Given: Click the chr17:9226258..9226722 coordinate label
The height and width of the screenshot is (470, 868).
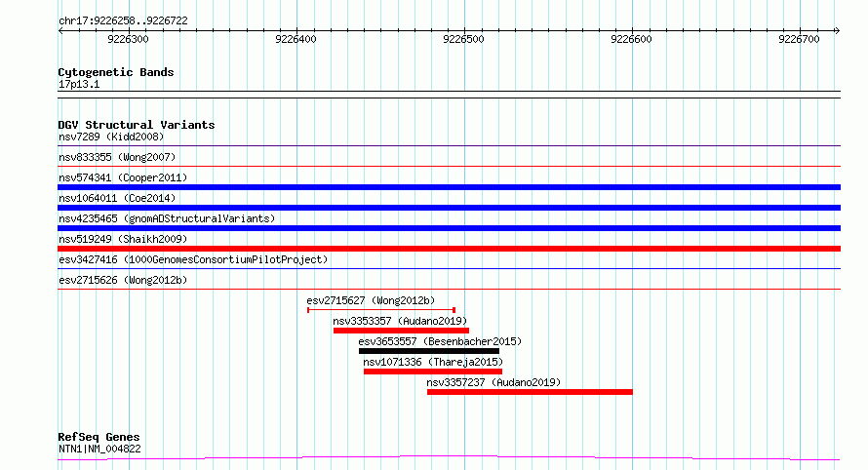Looking at the screenshot, I should tap(124, 21).
